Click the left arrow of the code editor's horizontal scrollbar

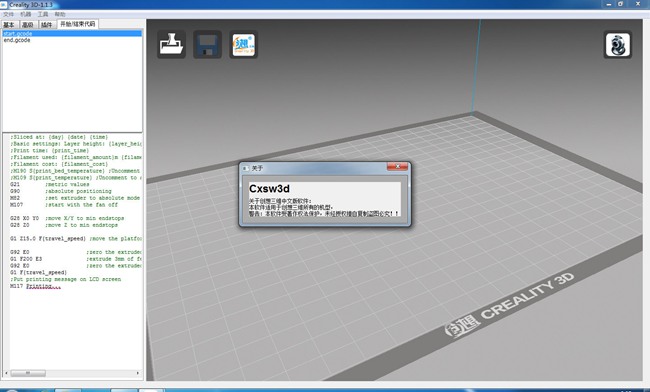point(6,373)
